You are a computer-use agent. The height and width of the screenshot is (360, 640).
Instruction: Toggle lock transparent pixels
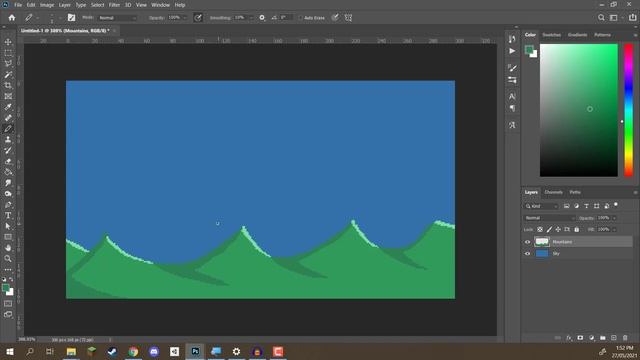point(540,229)
